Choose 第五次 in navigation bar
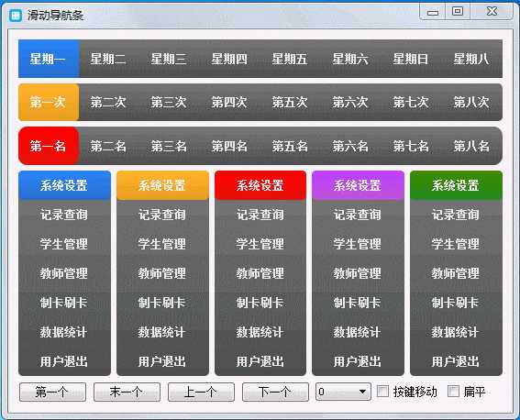 (x=290, y=102)
